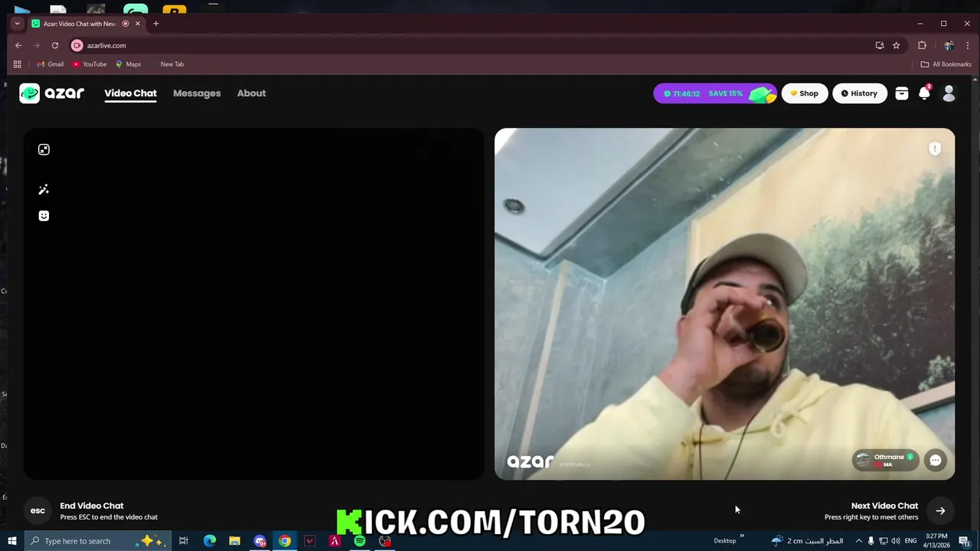Show hidden system tray icons

(x=858, y=541)
